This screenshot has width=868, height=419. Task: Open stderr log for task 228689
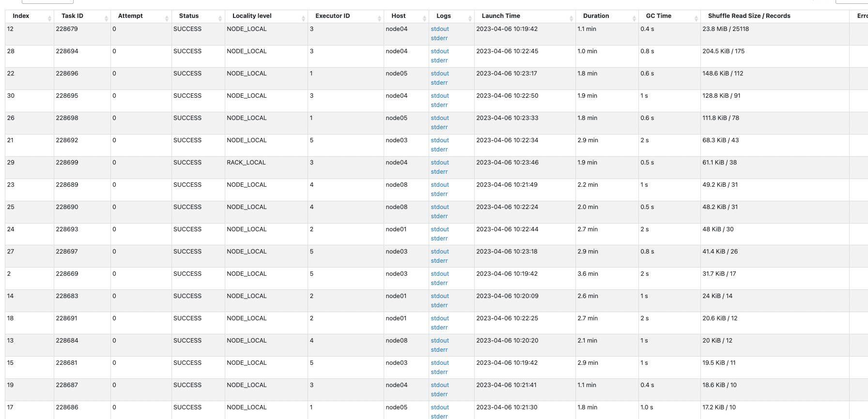[x=439, y=194]
